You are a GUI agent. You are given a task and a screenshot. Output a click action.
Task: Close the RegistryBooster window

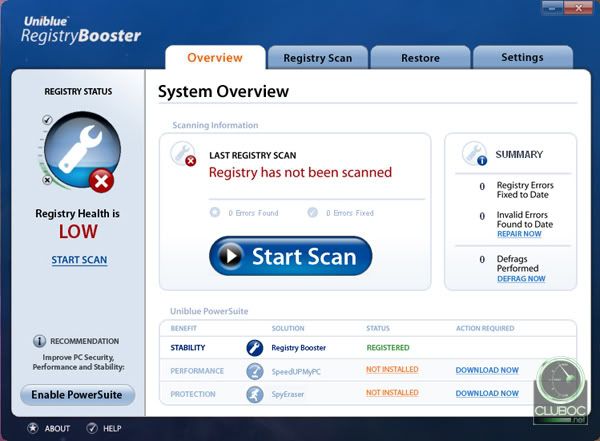click(x=578, y=8)
